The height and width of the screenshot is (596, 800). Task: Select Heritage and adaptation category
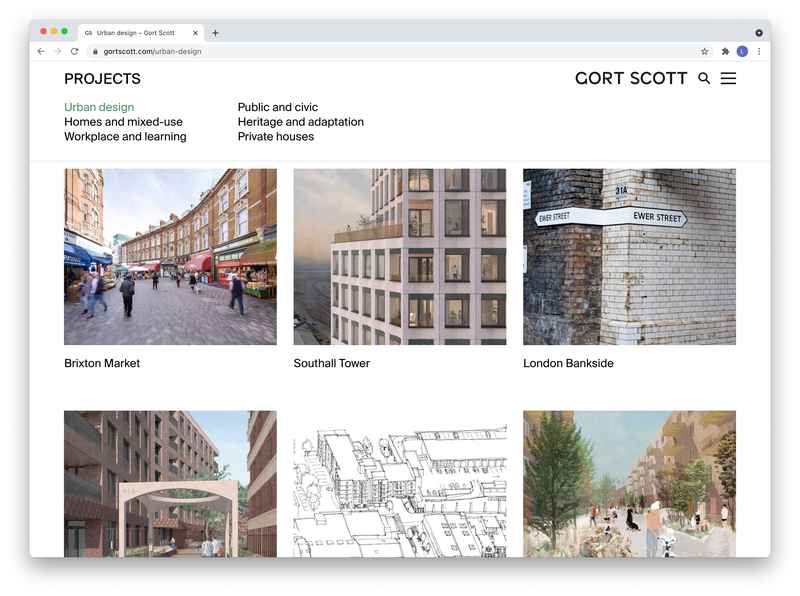point(301,122)
